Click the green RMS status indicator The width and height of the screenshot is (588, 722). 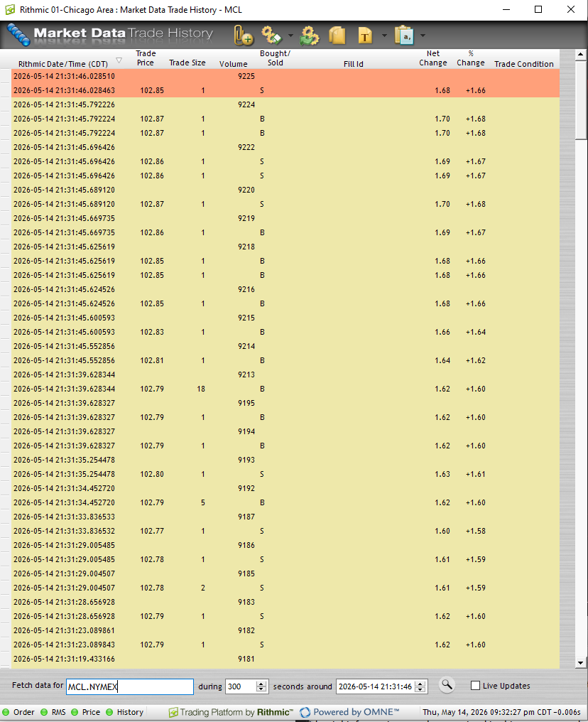(44, 712)
